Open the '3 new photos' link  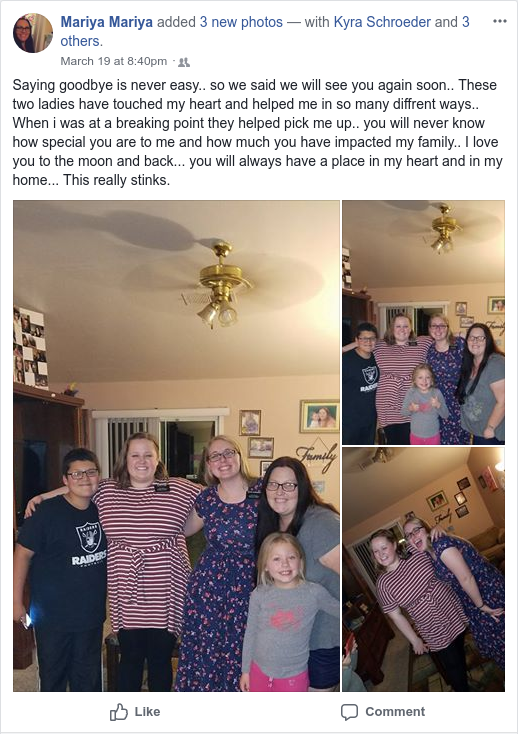(241, 22)
